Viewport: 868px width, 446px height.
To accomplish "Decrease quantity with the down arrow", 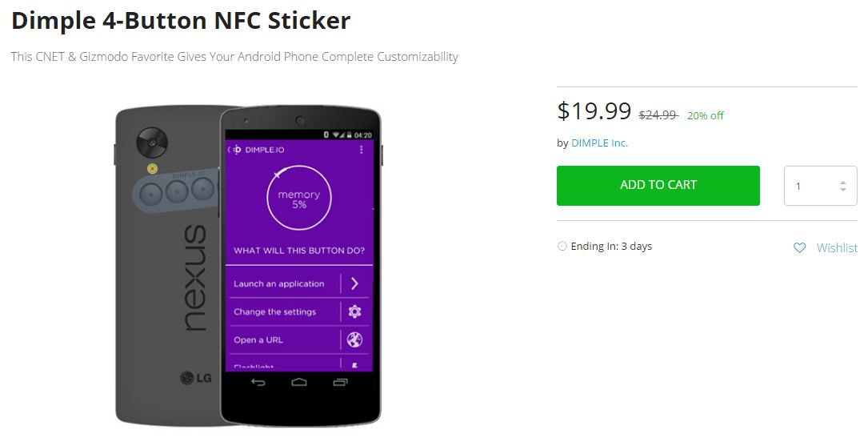I will (x=842, y=190).
